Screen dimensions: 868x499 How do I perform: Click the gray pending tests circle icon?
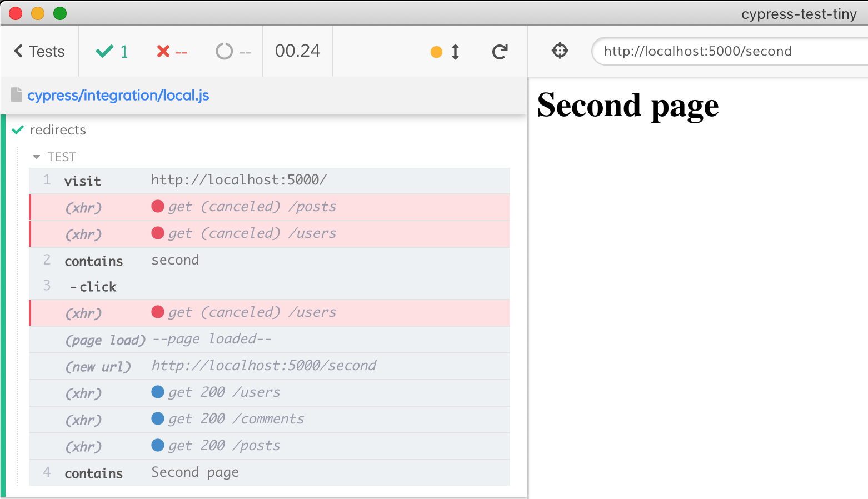point(225,51)
